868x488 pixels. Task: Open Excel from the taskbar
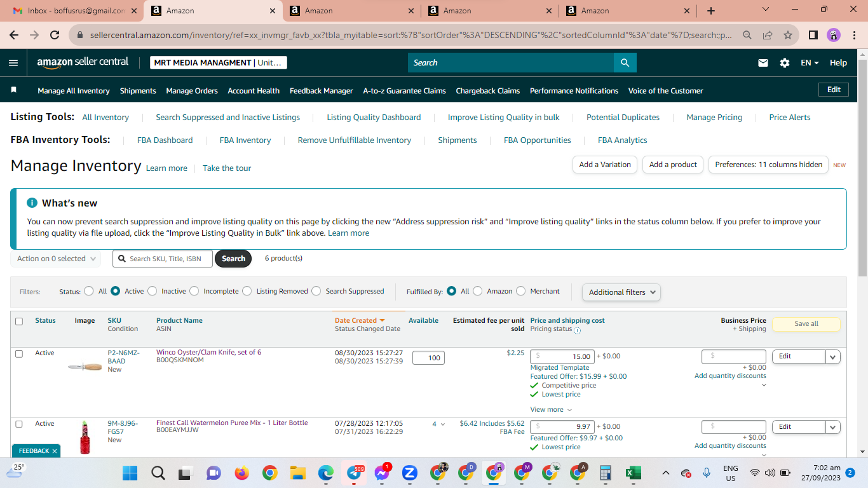tap(633, 473)
